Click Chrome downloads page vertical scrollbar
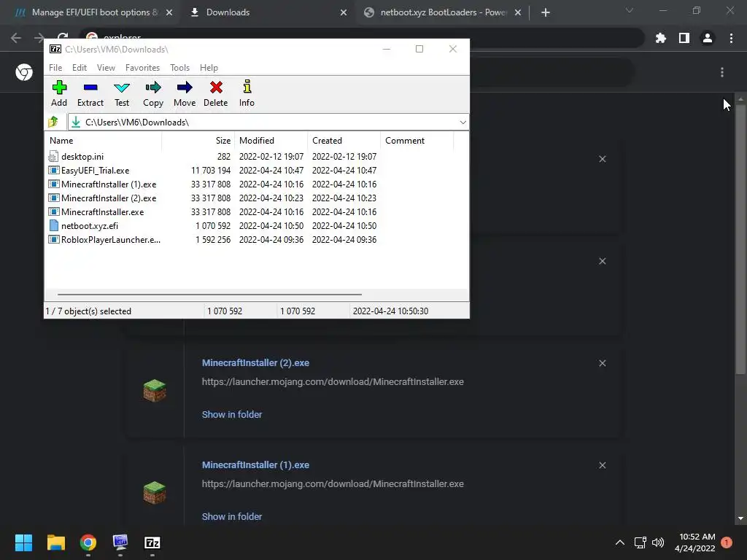Screen dimensions: 747x560 (740, 238)
